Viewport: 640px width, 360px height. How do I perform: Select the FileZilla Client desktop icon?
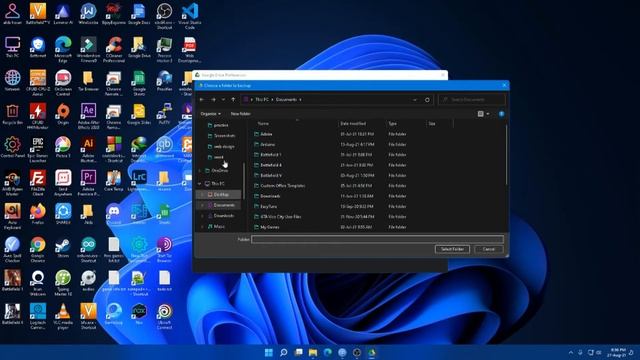point(38,183)
